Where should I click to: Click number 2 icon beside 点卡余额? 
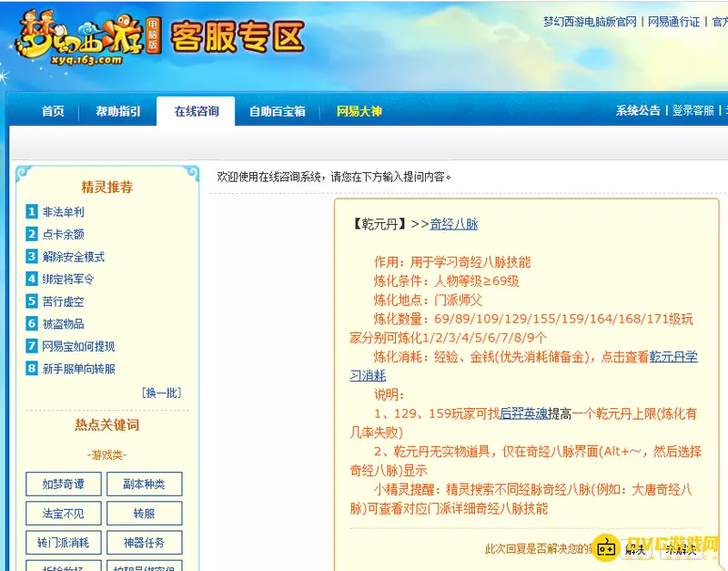point(32,234)
